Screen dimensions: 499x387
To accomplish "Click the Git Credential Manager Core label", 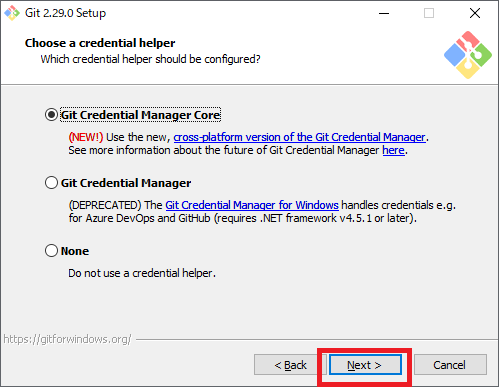I will pyautogui.click(x=140, y=115).
